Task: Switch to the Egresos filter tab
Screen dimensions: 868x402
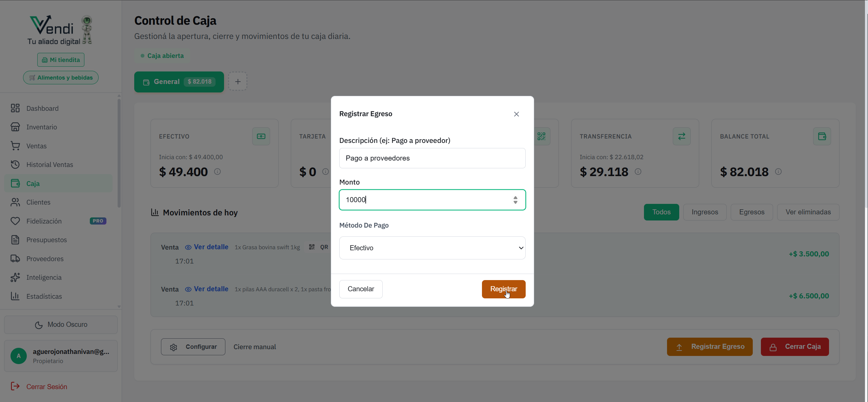Action: (751, 212)
